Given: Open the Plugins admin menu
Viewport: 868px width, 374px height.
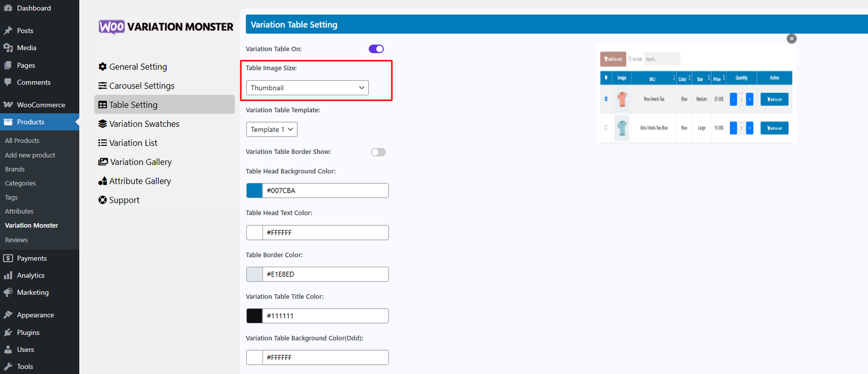Looking at the screenshot, I should tap(28, 332).
